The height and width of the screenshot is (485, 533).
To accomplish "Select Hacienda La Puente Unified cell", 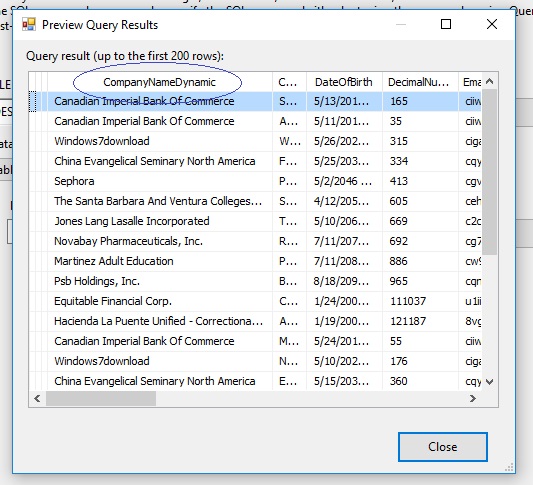I will [x=160, y=321].
